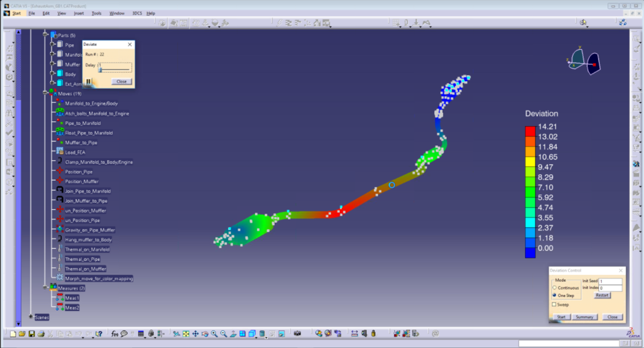Viewport: 644px width, 348px height.
Task: Click the Fit All In icon
Action: pos(186,334)
